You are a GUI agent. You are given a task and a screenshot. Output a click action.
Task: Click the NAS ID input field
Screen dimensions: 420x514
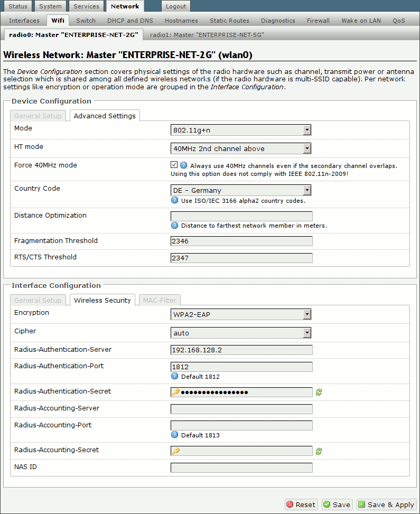point(241,468)
